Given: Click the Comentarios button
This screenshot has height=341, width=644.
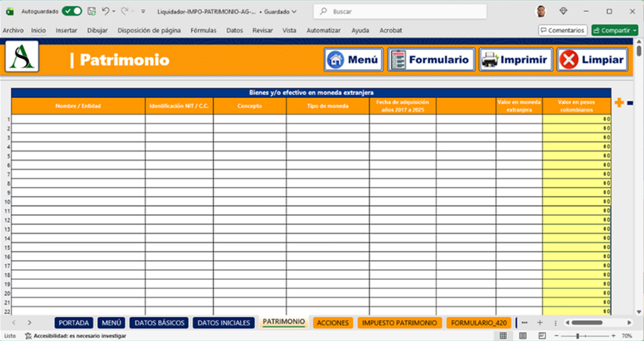Looking at the screenshot, I should [x=562, y=30].
